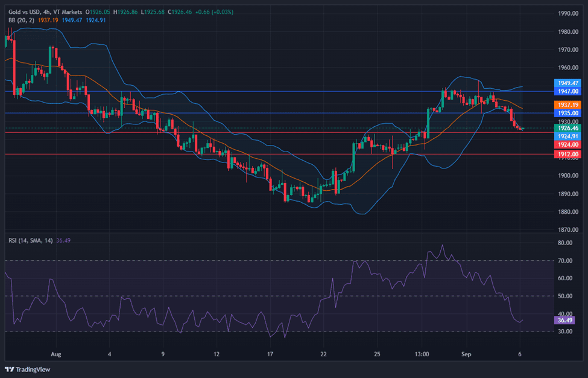Click the Aug label on time axis
Image resolution: width=588 pixels, height=378 pixels.
click(56, 354)
